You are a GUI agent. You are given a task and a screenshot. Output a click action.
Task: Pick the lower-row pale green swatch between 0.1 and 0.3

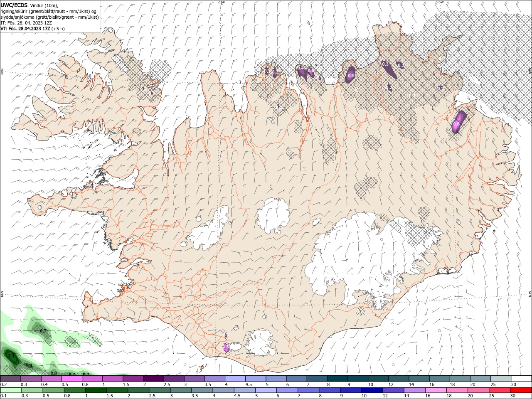11,390
